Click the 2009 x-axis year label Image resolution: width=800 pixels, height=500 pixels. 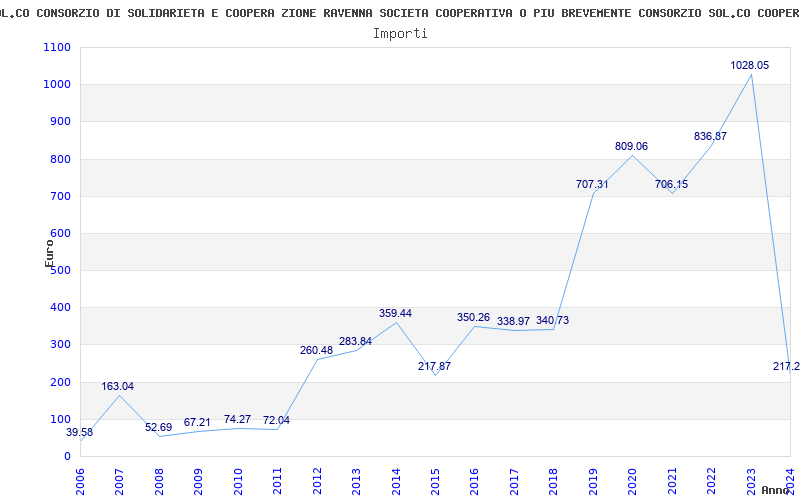click(198, 481)
